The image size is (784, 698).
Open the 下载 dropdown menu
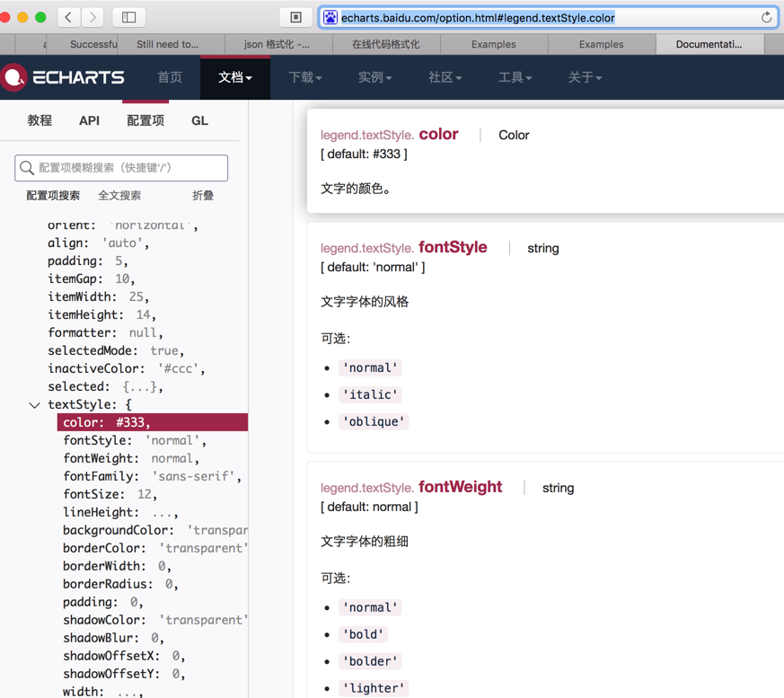305,77
